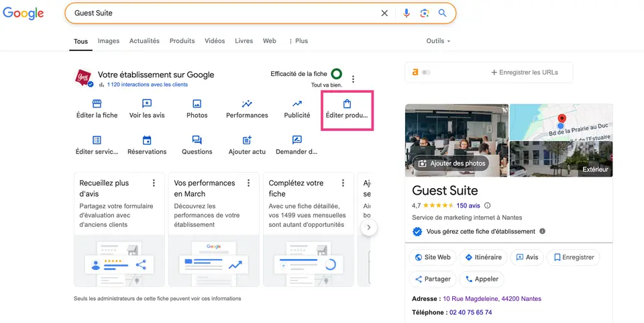Open the three-dot menu beside Efficacité de la fiche
Screen dimensions: 644x323
click(x=354, y=79)
